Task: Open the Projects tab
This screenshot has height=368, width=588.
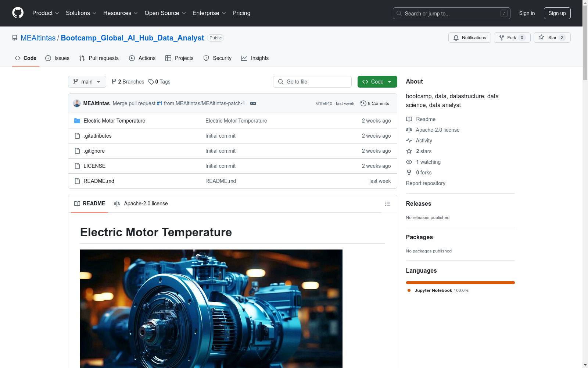Action: pos(179,58)
